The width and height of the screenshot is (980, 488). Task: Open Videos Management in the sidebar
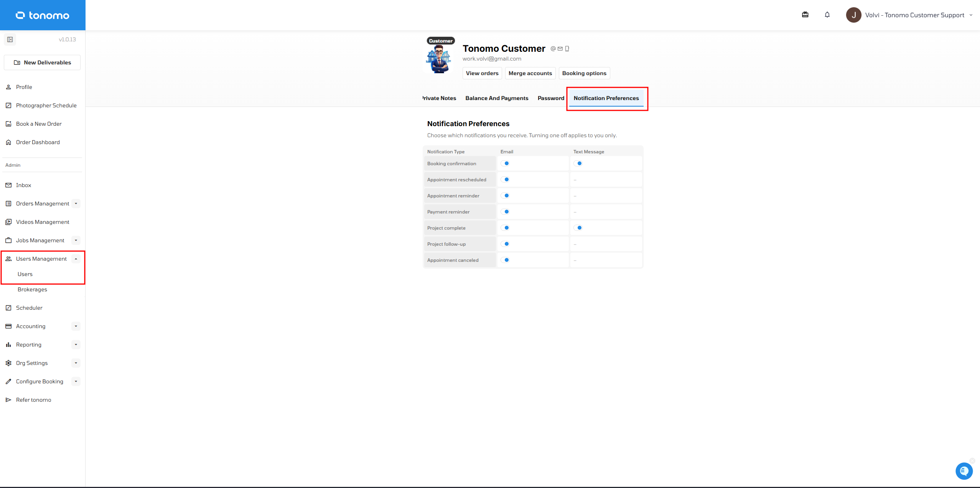point(42,222)
